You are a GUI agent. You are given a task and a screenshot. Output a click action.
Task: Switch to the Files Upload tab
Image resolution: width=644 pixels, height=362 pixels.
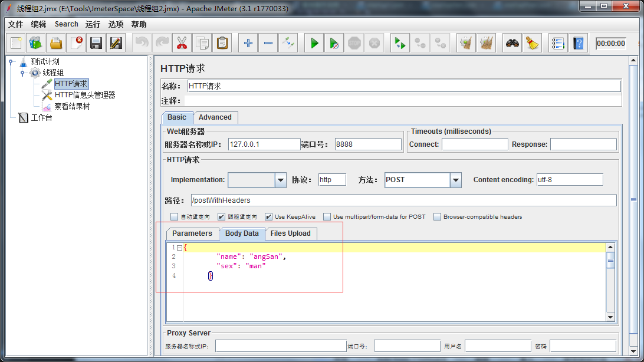[290, 233]
